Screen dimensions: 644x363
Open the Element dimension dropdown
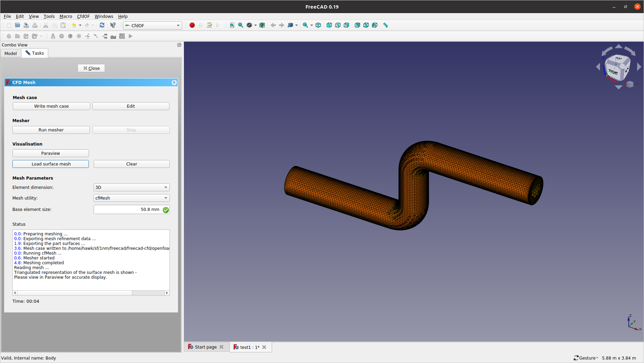[132, 187]
